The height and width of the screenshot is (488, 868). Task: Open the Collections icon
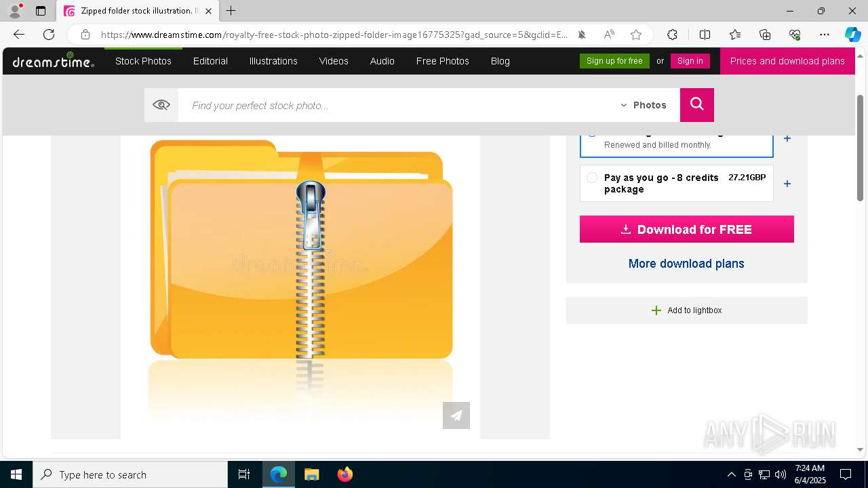[765, 35]
